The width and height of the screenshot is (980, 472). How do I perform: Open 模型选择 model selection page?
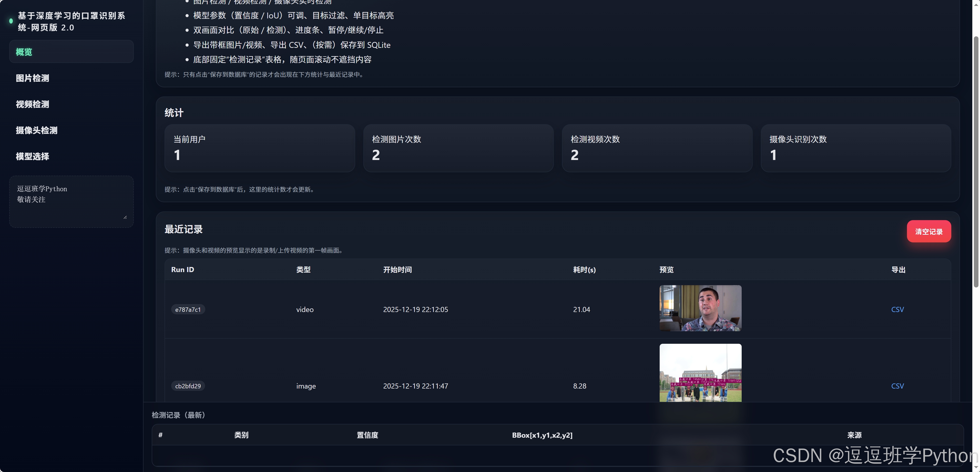click(x=32, y=157)
